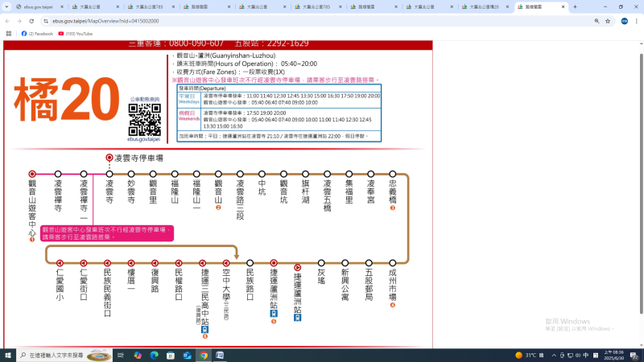Click the pink 觀音山遊客中心發車 notice box
Image resolution: width=644 pixels, height=362 pixels.
click(107, 233)
